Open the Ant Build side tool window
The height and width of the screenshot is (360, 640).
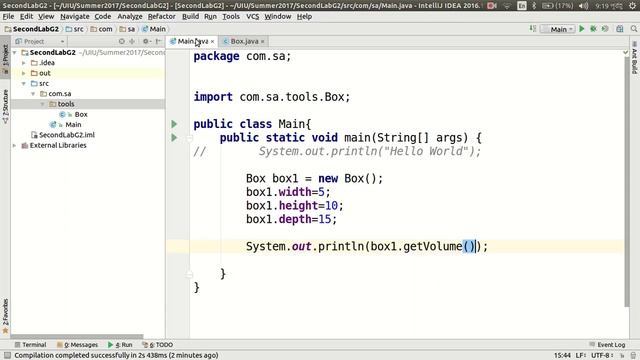(x=634, y=58)
